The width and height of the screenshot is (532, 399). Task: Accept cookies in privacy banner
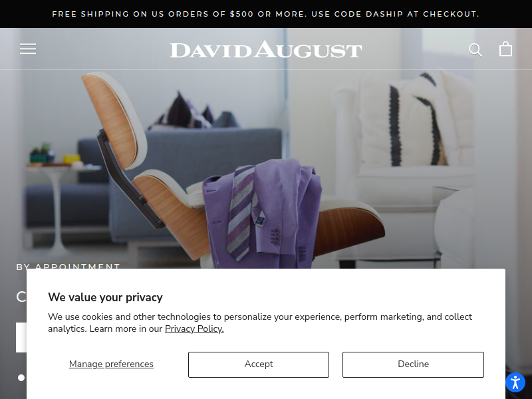(259, 364)
